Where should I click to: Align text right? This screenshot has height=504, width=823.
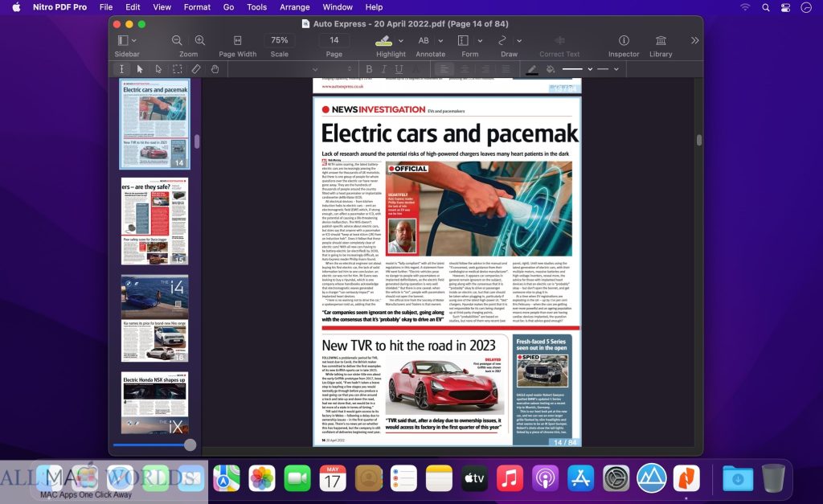485,69
